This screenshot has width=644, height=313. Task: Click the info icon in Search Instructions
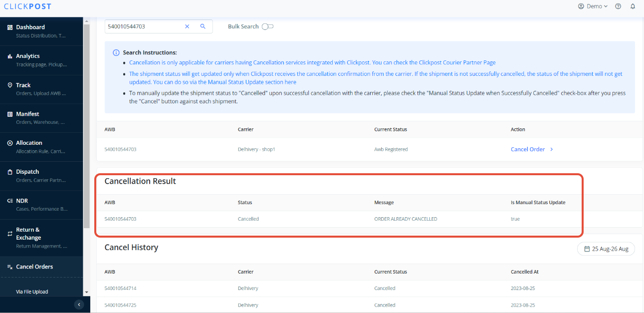116,52
